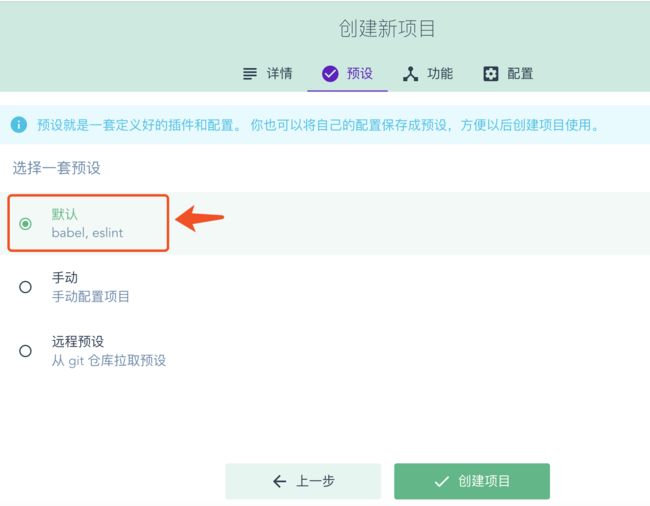Open the 详情 tab
This screenshot has height=506, width=650.
267,74
